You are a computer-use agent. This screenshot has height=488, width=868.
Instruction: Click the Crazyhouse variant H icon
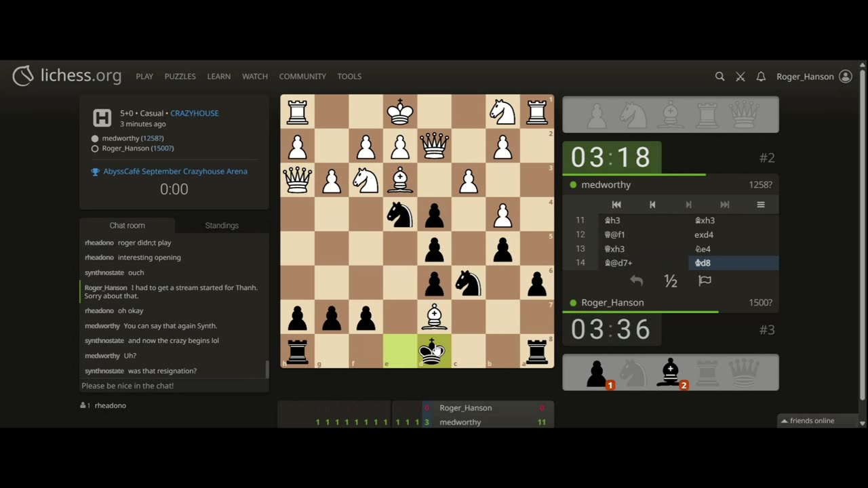[102, 118]
